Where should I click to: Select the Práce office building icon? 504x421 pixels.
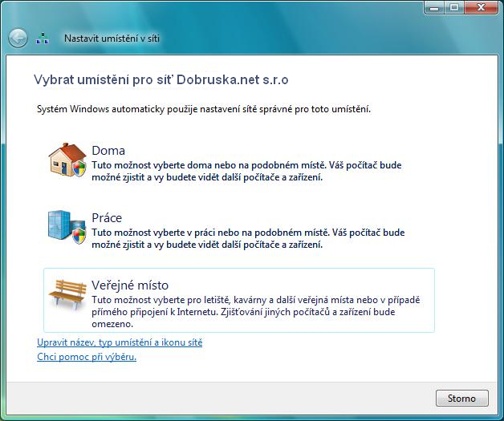(64, 226)
